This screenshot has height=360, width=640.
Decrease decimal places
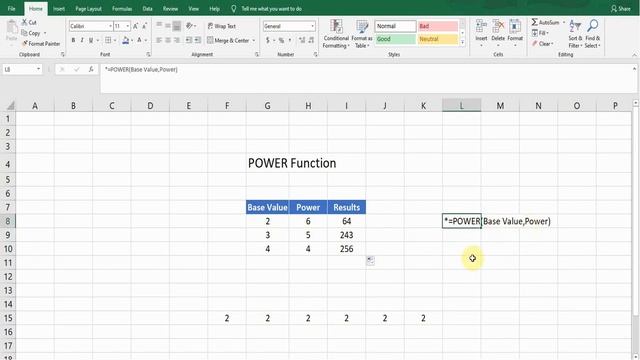pyautogui.click(x=311, y=40)
